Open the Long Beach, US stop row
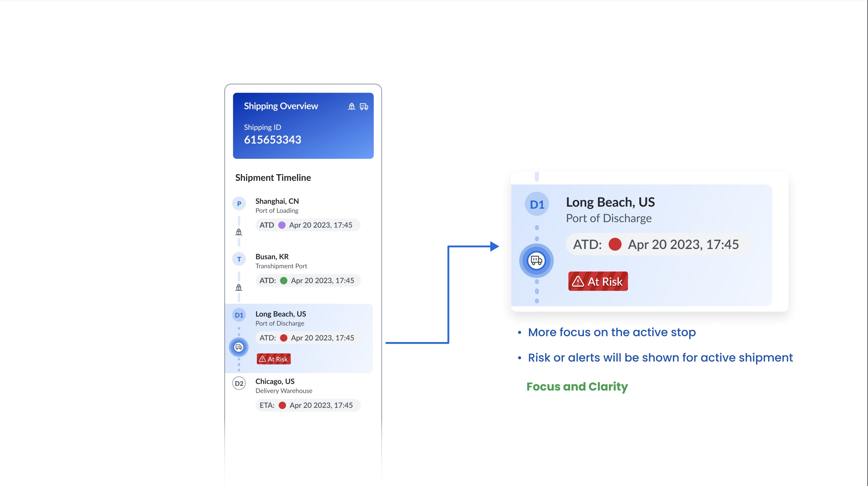Viewport: 868px width, 486px height. (x=299, y=338)
